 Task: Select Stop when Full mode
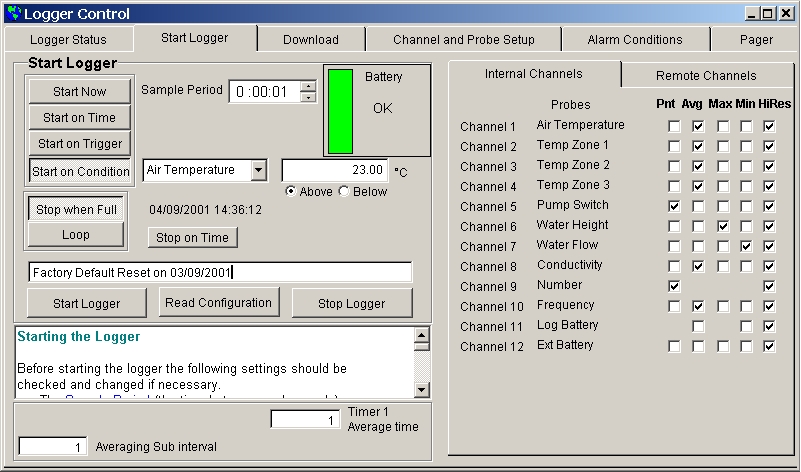76,209
